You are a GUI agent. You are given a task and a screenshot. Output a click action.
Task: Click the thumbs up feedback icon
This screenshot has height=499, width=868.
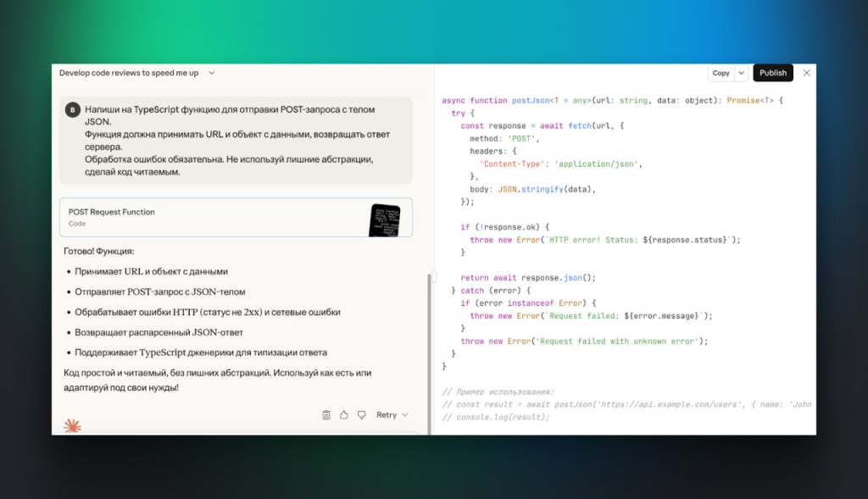(x=344, y=415)
